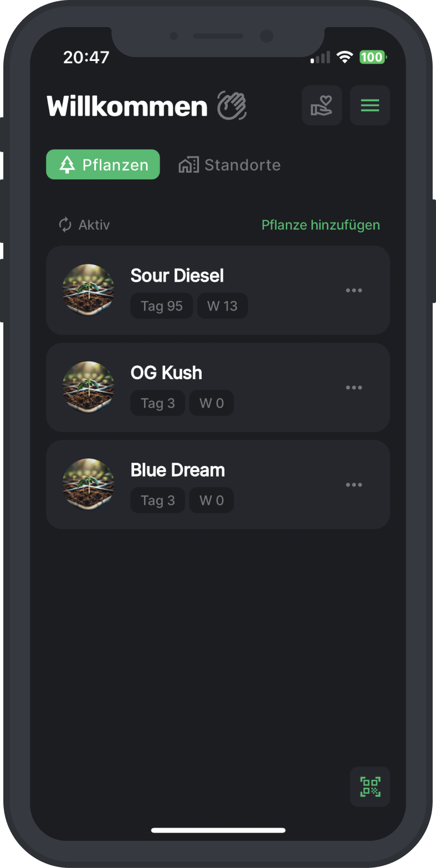
Task: Check the battery indicator in status bar
Action: click(372, 57)
